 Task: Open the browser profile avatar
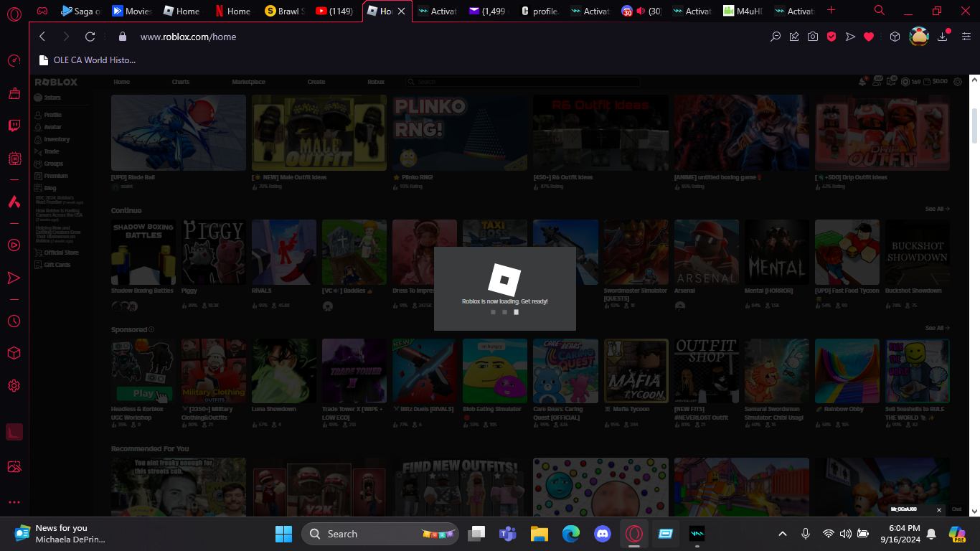[919, 37]
